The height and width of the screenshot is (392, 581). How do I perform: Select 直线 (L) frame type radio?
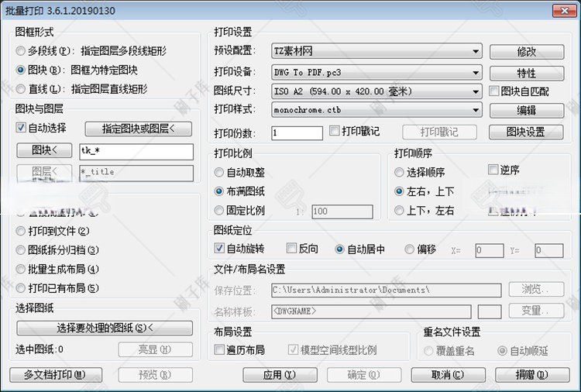(21, 89)
